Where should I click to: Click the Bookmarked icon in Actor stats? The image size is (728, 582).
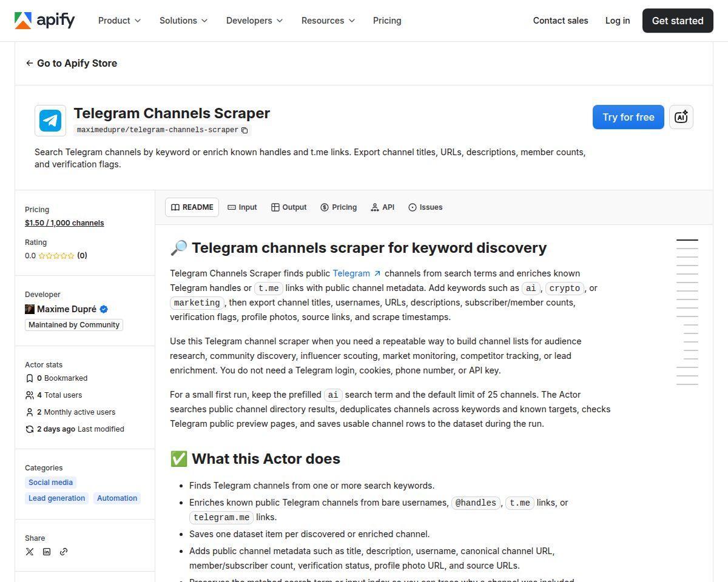[x=30, y=378]
